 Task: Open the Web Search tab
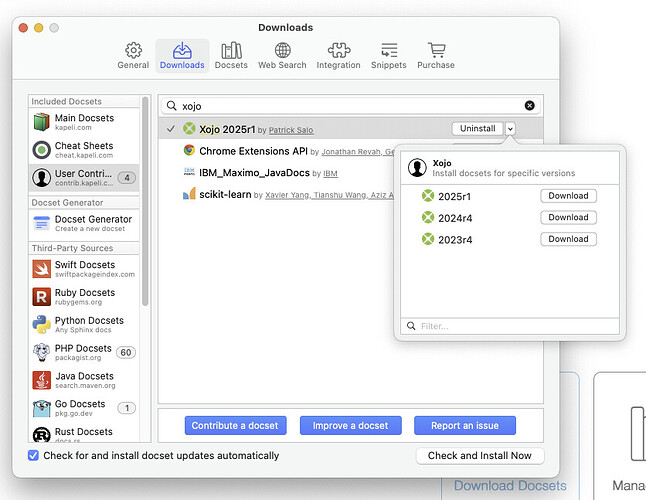click(x=282, y=56)
